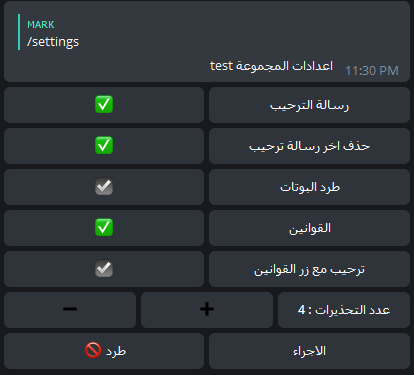414x375 pixels.
Task: Enable the grey check for ترحيب مع زر القوانين
Action: point(104,269)
